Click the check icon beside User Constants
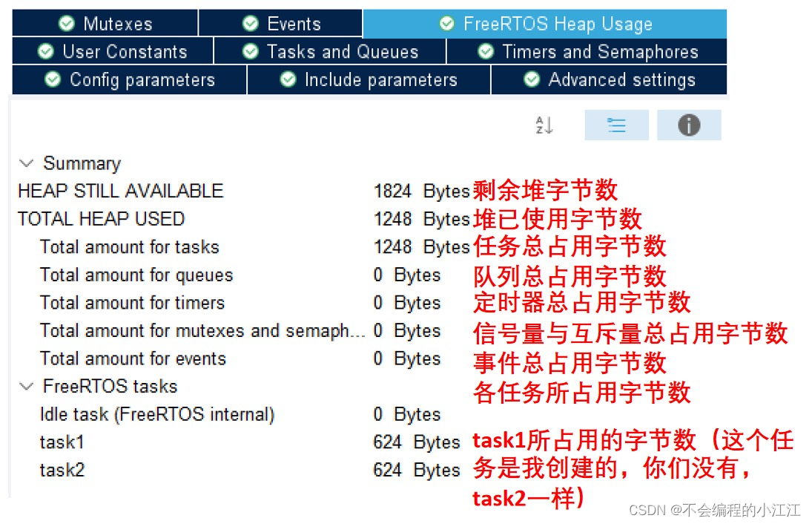This screenshot has height=524, width=812. 45,51
